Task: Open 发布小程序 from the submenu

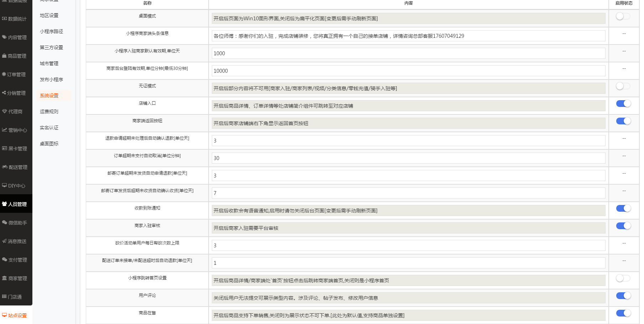Action: [51, 79]
